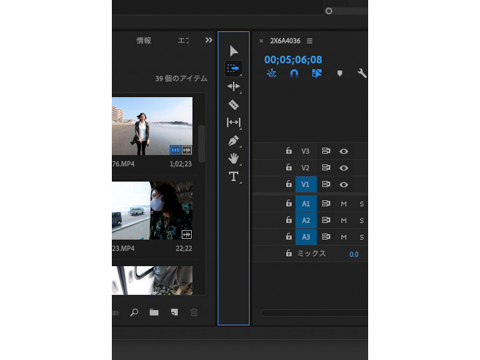Screen dimensions: 480x360
Task: Toggle sync lock on A3
Action: click(x=326, y=237)
